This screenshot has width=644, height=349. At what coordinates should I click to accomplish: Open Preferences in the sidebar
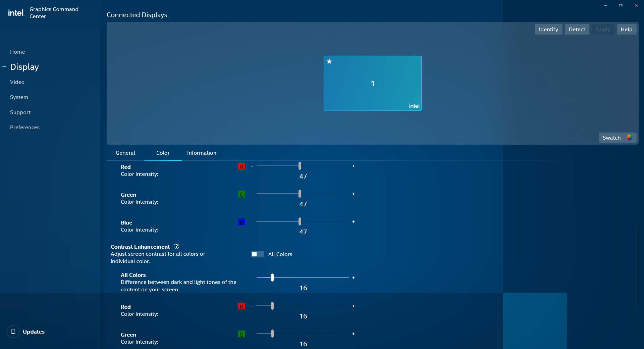pos(25,127)
